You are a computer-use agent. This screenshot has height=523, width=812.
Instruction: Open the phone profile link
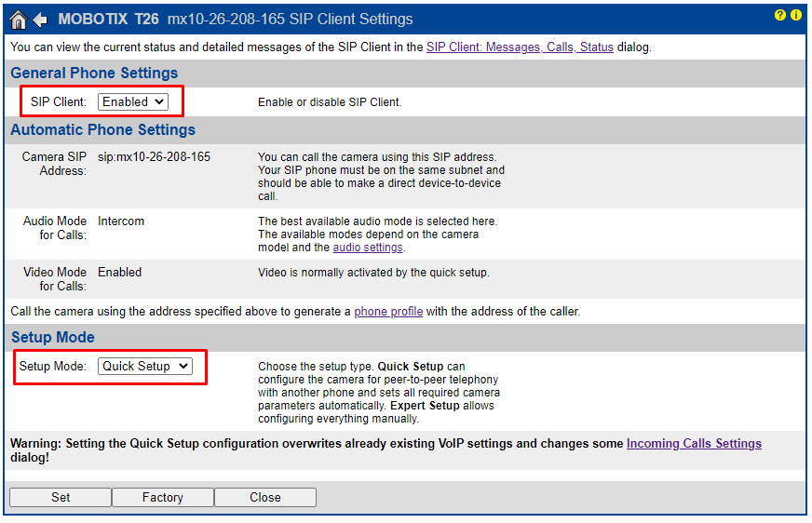(388, 312)
